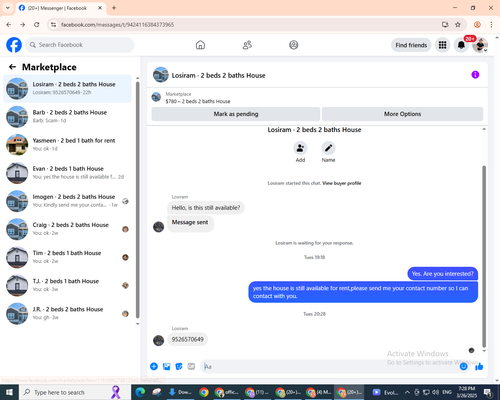
Task: Click 'Hello, is this still available?' message
Action: [x=206, y=208]
